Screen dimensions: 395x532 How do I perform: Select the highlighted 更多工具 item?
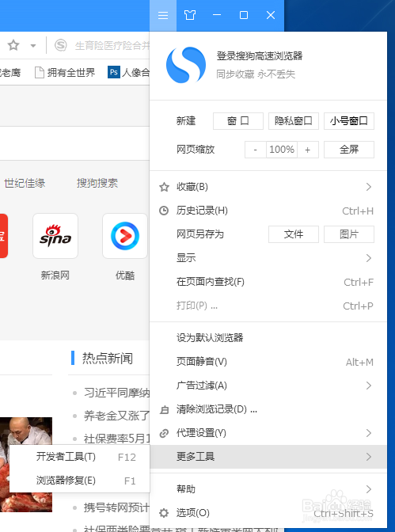tap(268, 457)
